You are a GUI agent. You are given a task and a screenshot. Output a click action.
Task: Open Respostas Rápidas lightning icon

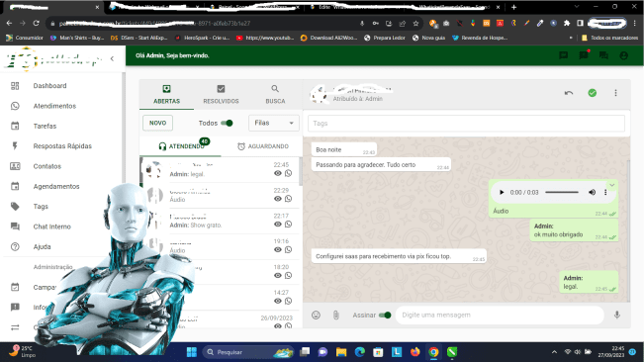tap(15, 146)
